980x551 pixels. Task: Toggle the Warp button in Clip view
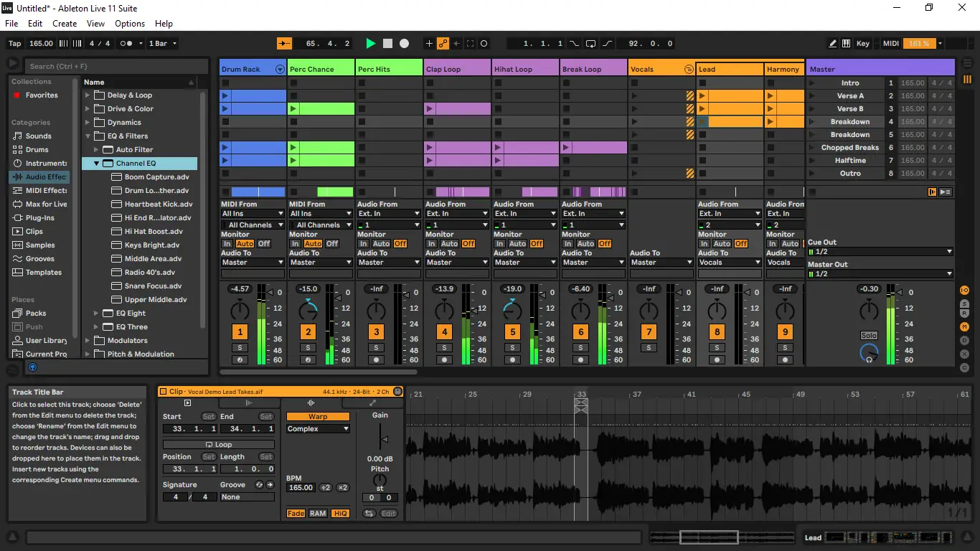click(x=318, y=417)
